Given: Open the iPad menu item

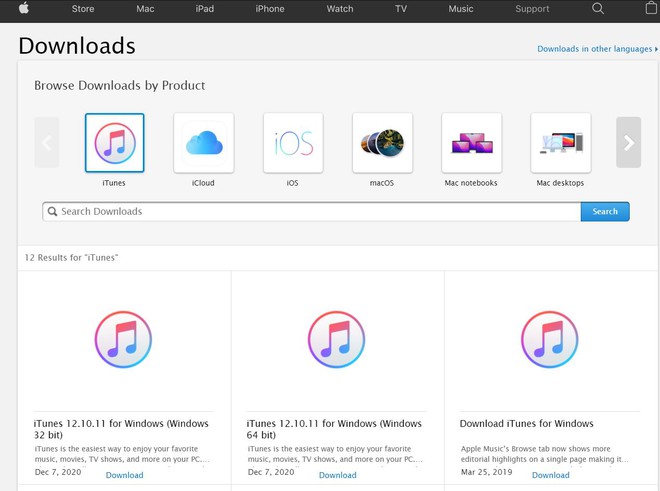Looking at the screenshot, I should coord(205,9).
